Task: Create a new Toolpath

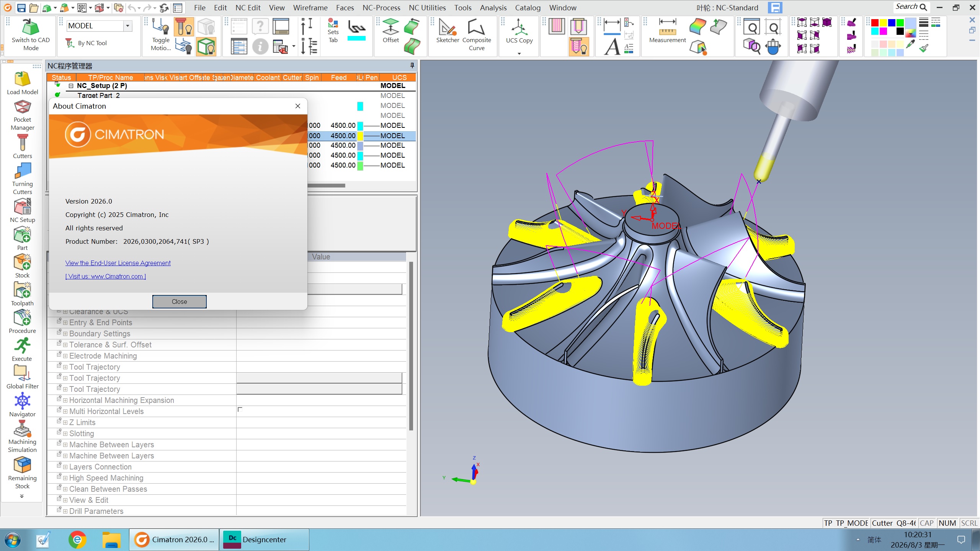Action: point(22,294)
